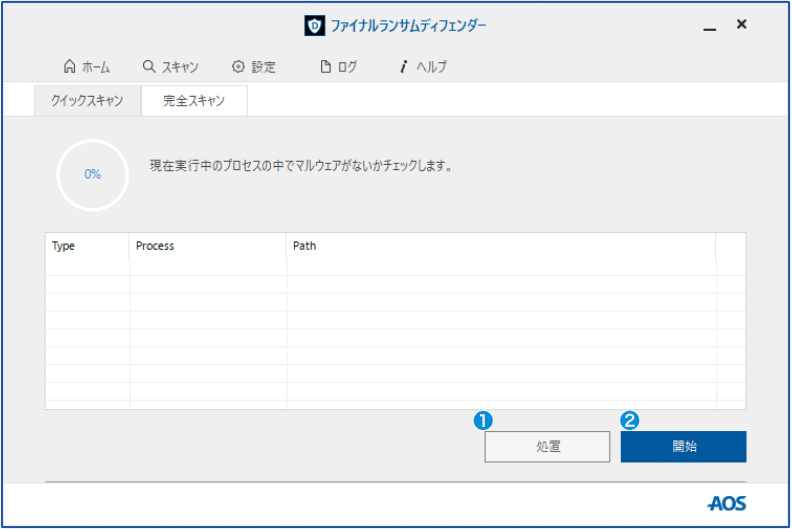Screen dimensions: 792x529
Task: Click the 0% circular progress indicator
Action: (92, 175)
